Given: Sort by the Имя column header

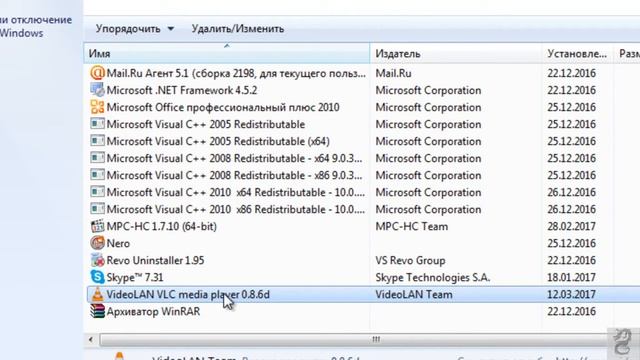Looking at the screenshot, I should click(x=227, y=53).
